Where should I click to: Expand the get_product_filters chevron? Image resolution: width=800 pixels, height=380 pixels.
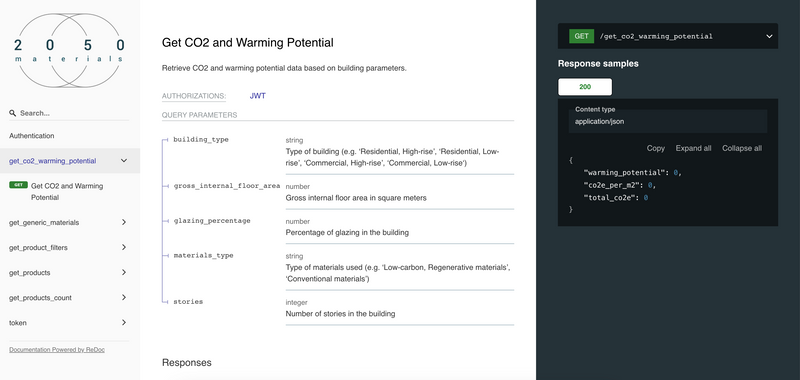(x=123, y=247)
